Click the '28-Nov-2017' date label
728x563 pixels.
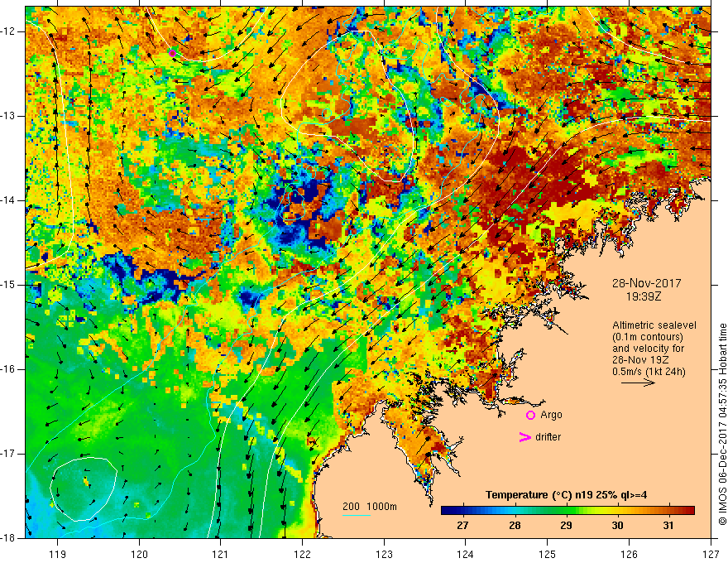(646, 283)
